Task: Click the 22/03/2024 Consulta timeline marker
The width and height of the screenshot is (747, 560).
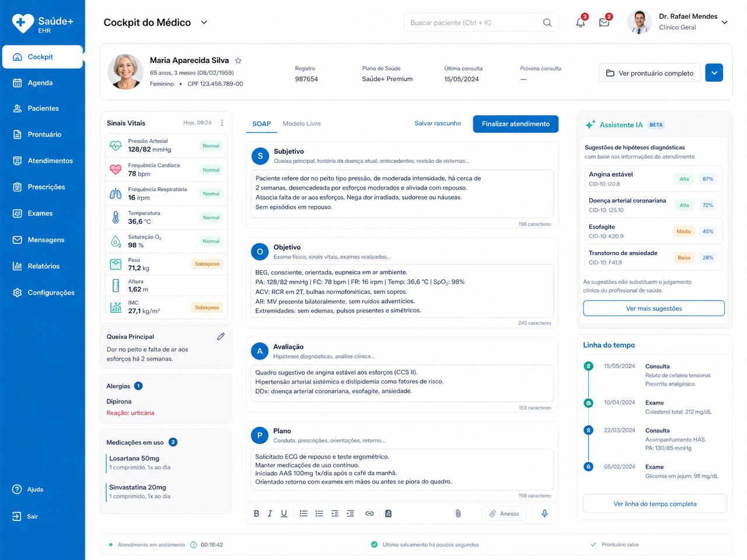Action: [x=588, y=430]
